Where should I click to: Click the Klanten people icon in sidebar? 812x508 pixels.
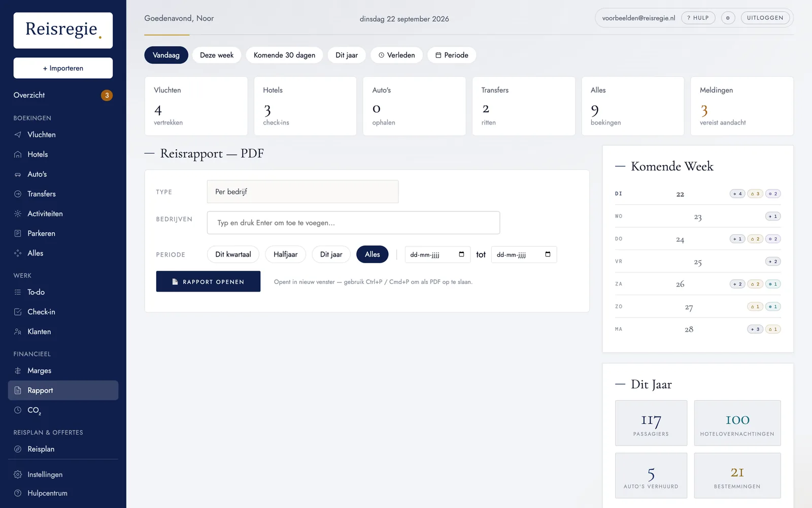click(x=18, y=332)
